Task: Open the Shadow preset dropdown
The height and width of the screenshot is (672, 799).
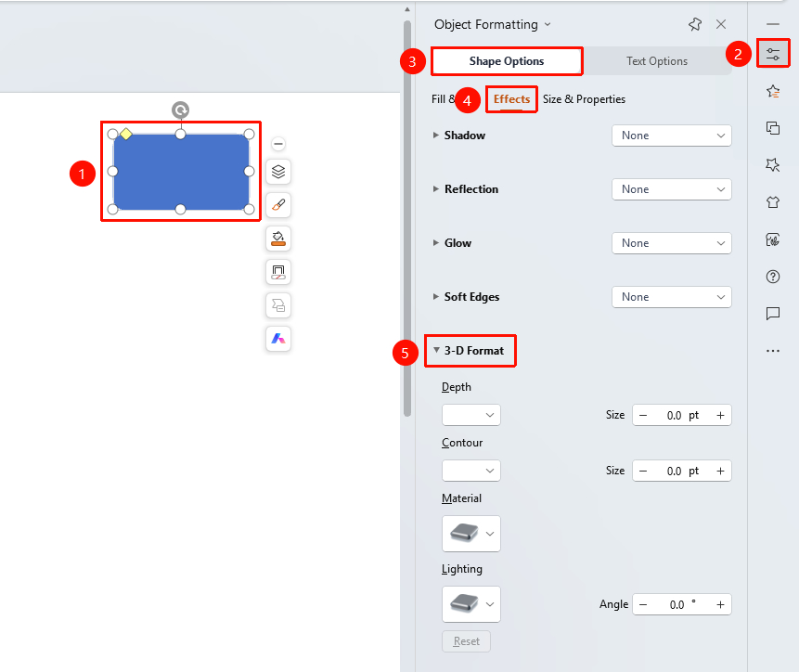Action: point(672,136)
